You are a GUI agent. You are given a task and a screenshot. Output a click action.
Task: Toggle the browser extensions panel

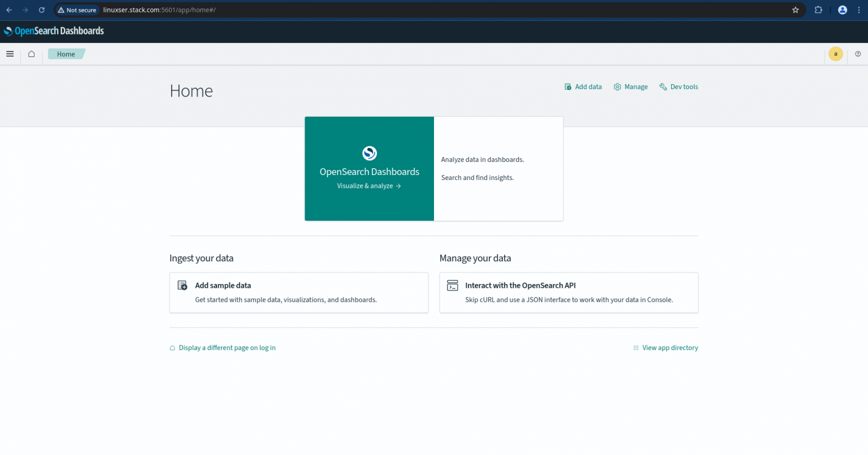point(818,10)
